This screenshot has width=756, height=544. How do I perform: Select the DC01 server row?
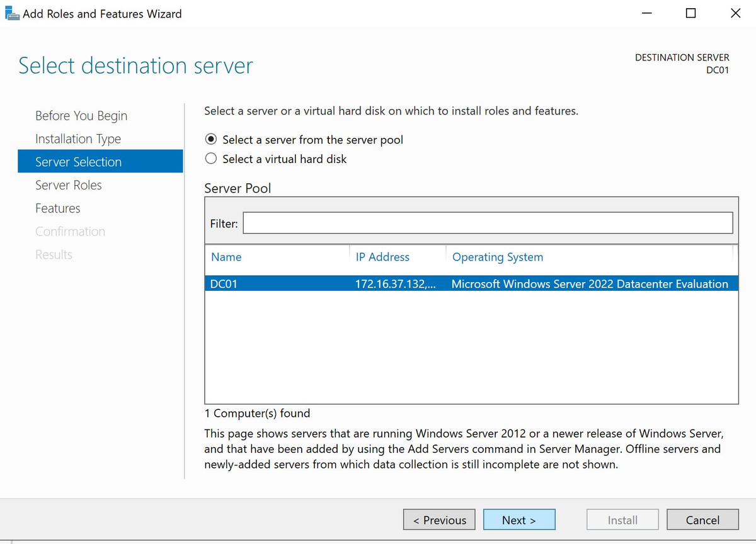point(378,283)
